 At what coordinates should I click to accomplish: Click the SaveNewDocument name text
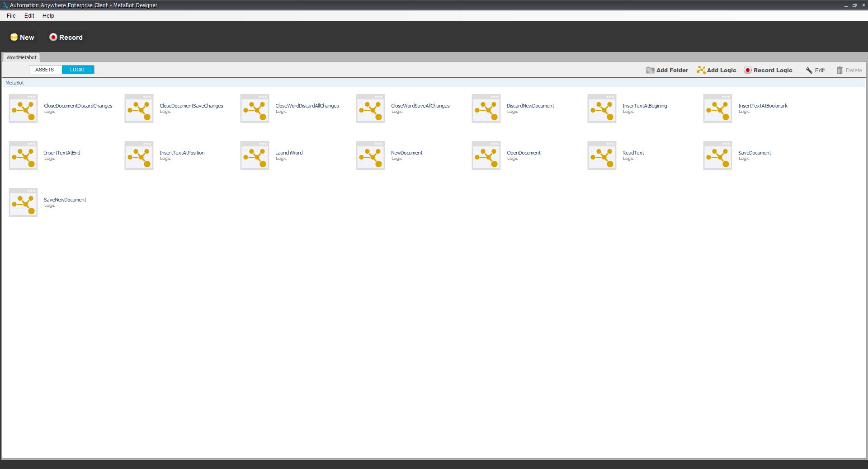point(65,200)
